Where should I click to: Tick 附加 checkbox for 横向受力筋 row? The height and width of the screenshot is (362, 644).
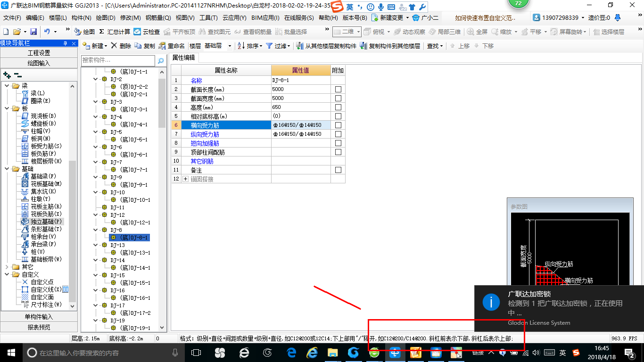pos(338,125)
